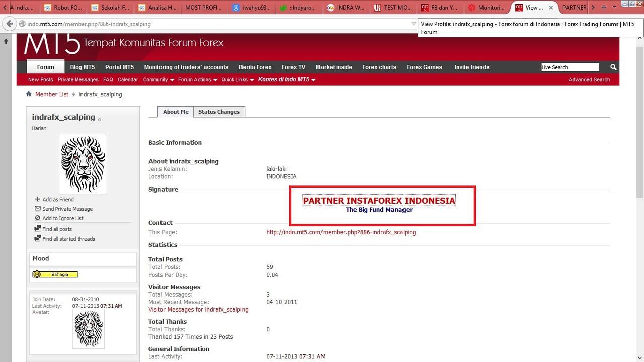Open a new browser tab with plus button
Screen dimensions: 644x362
pos(604,8)
